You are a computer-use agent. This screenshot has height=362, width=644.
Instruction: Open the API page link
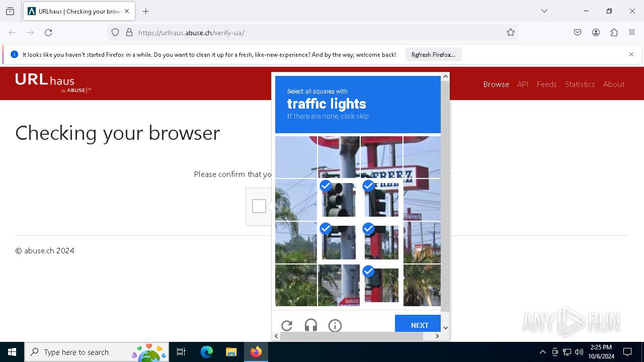click(523, 84)
